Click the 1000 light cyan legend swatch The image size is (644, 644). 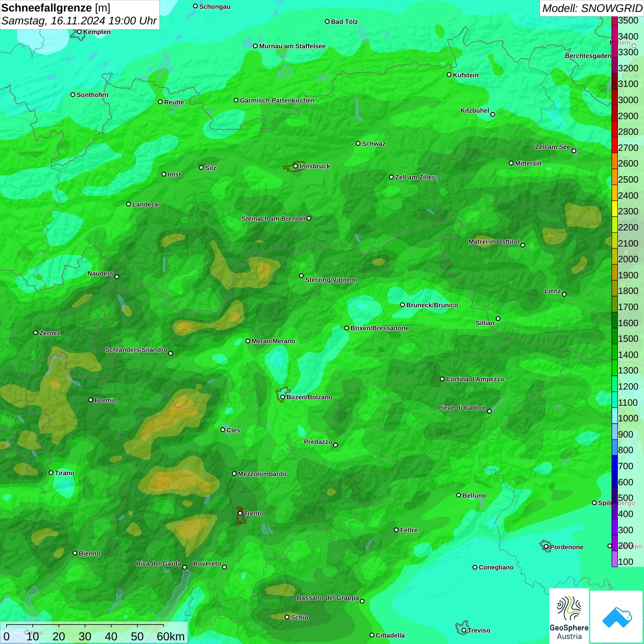coord(615,415)
